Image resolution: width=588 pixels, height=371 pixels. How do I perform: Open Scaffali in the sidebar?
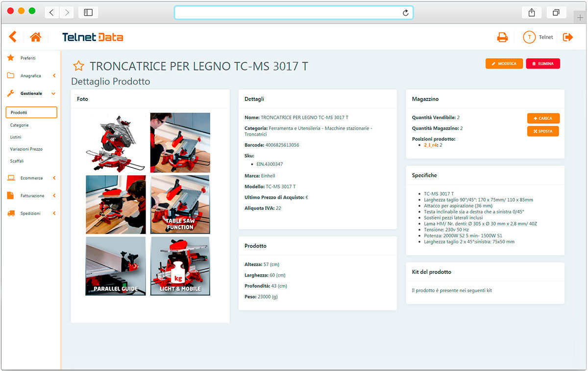click(17, 161)
